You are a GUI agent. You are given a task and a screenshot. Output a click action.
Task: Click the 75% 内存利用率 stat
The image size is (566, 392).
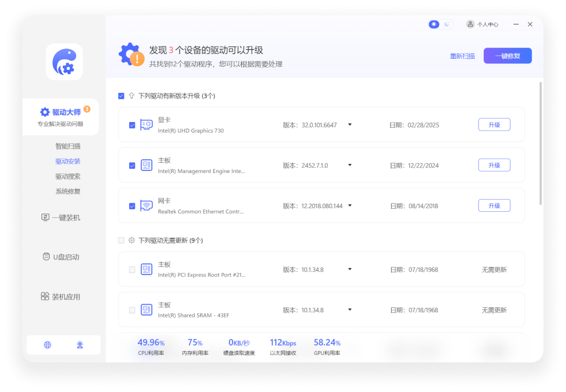point(195,347)
